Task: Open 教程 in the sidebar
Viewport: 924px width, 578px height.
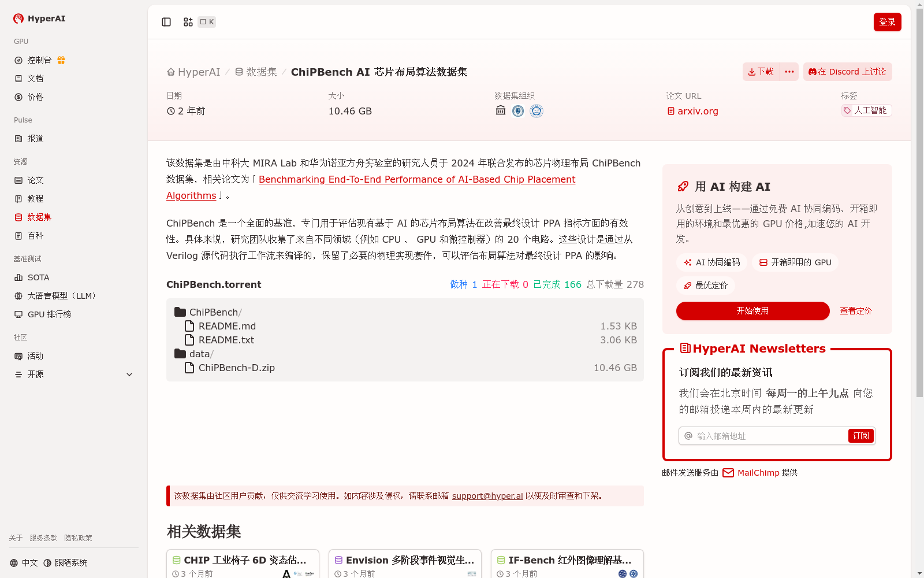Action: click(x=29, y=199)
